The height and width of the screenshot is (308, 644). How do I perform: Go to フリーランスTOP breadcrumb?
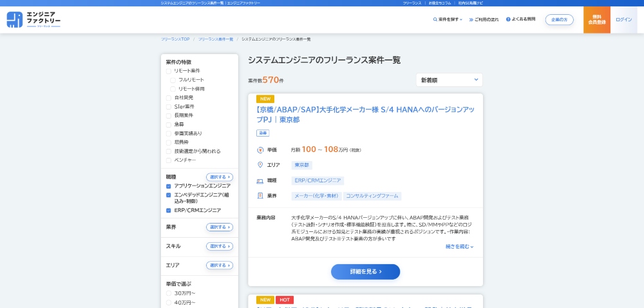pyautogui.click(x=175, y=39)
